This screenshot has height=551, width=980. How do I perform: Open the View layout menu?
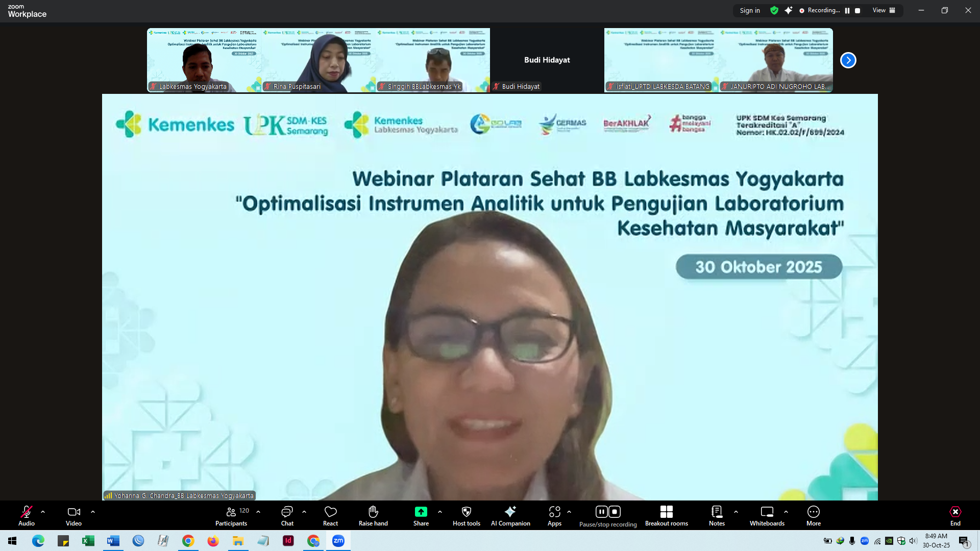[x=884, y=10]
